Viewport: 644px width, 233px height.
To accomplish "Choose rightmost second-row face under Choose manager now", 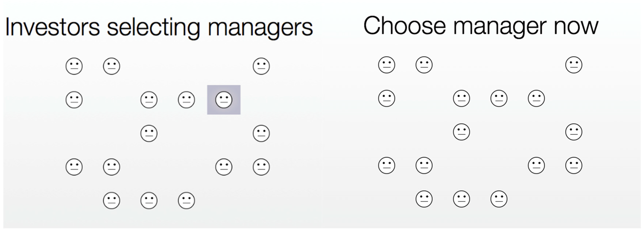I will coord(536,98).
